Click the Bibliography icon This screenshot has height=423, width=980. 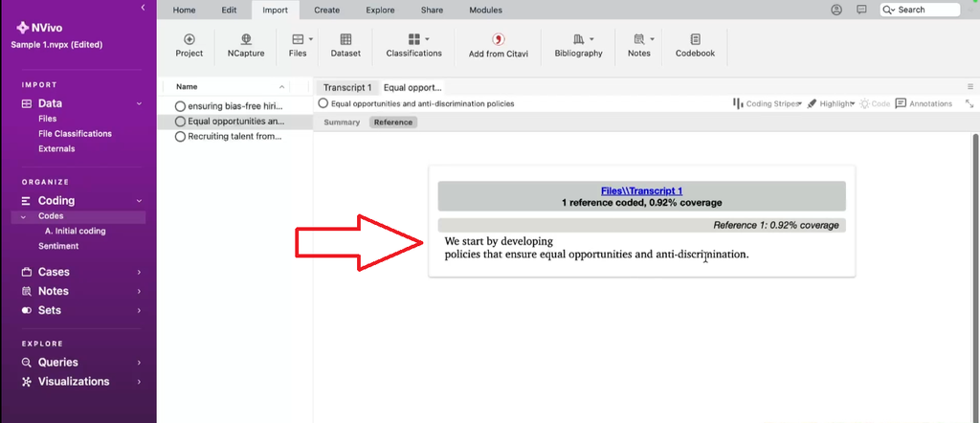click(578, 39)
